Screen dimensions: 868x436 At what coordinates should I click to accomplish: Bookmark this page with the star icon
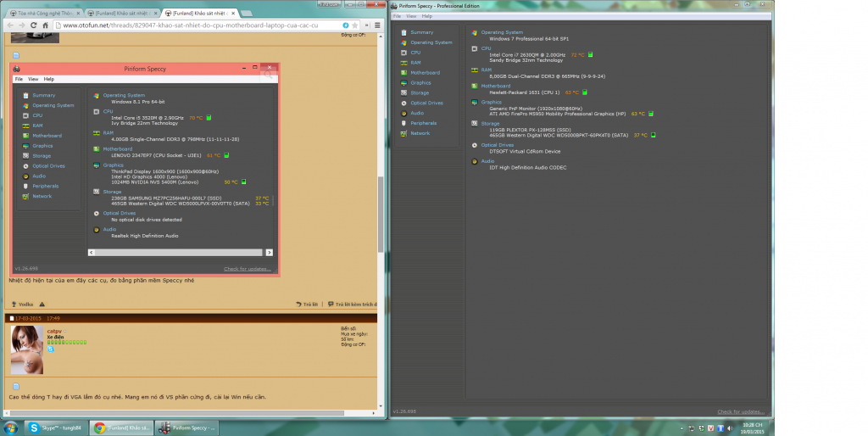pyautogui.click(x=355, y=25)
